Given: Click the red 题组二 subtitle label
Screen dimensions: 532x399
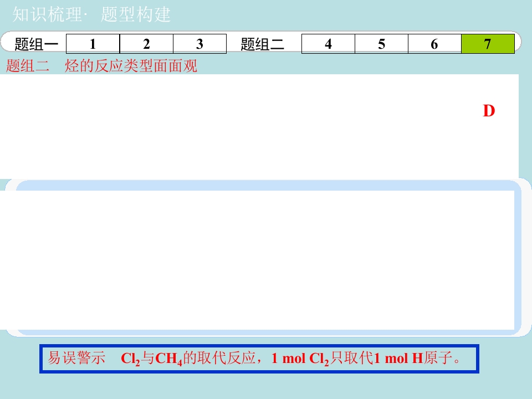Looking at the screenshot, I should 28,65.
